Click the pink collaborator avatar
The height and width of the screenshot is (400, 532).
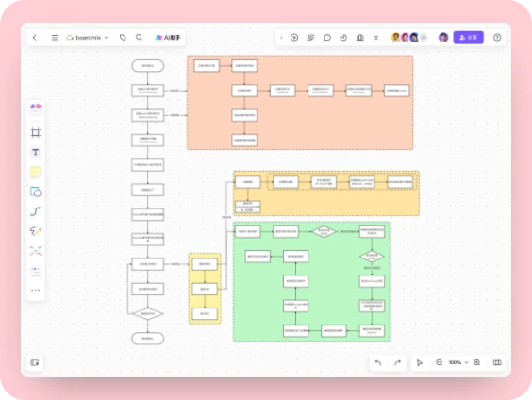click(x=405, y=38)
